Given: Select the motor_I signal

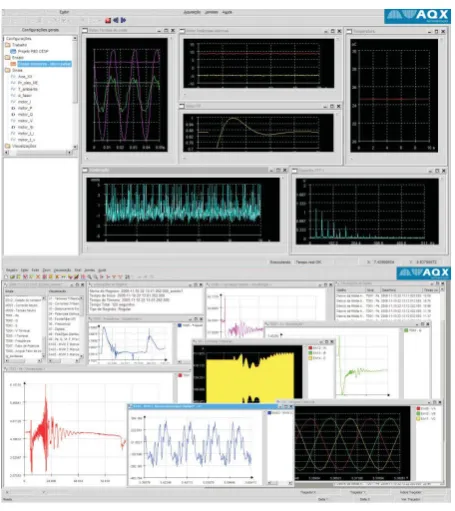Looking at the screenshot, I should 24,102.
